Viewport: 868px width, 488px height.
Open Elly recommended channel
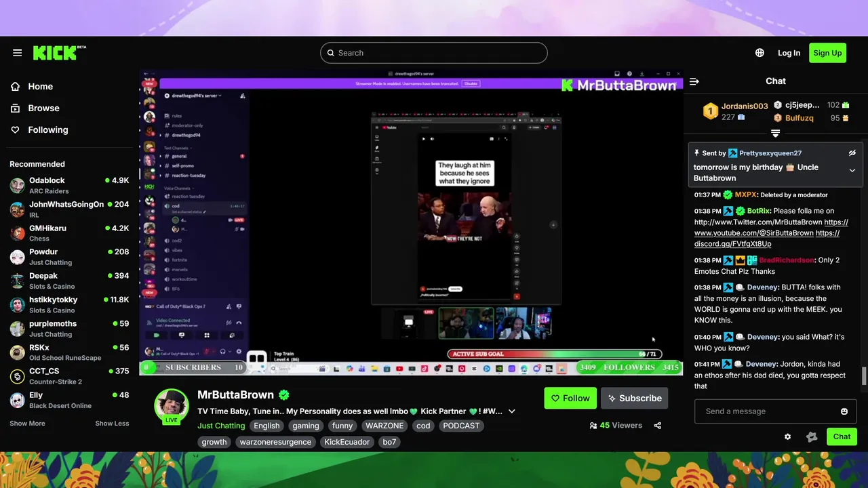(69, 400)
